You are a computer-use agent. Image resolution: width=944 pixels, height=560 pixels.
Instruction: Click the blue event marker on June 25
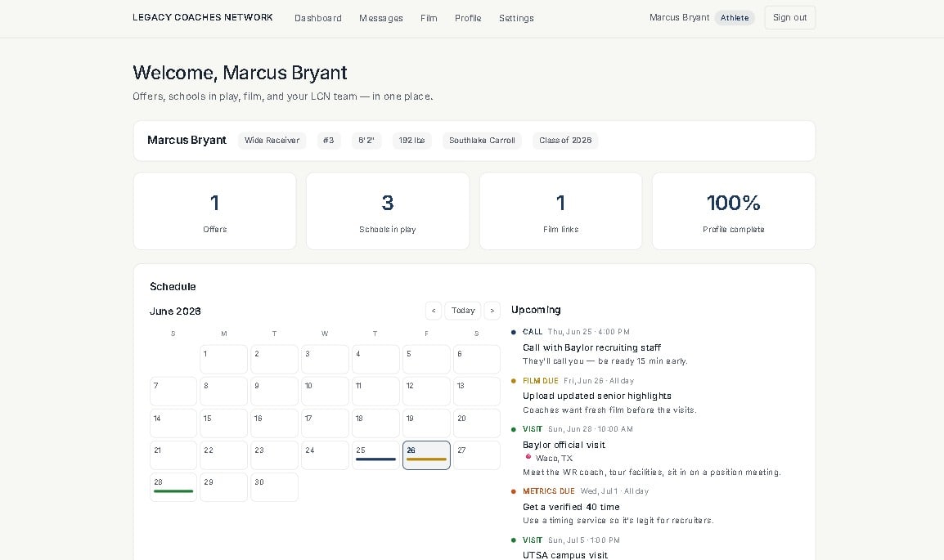click(375, 459)
